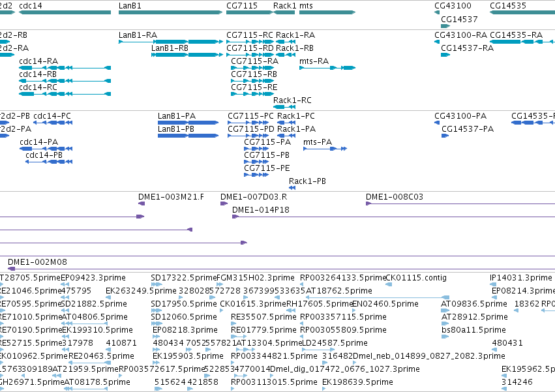Click protein CG7115-PE

tap(256, 175)
